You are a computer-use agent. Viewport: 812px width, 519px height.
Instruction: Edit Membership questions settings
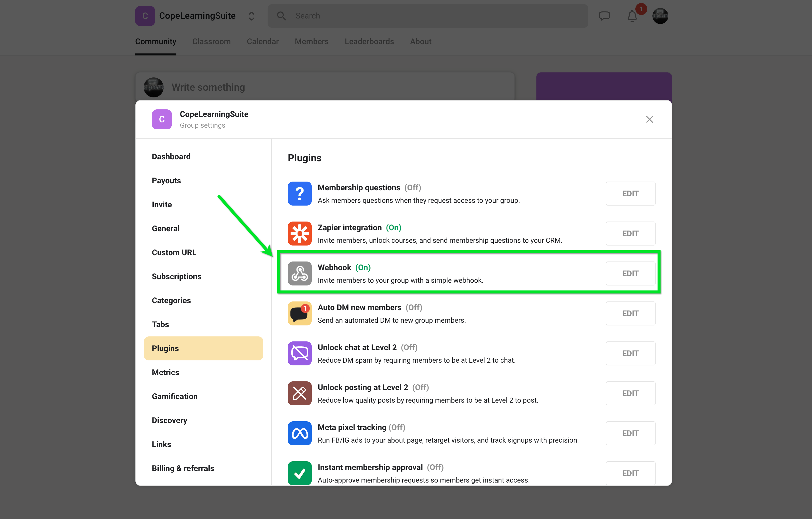[x=630, y=194]
